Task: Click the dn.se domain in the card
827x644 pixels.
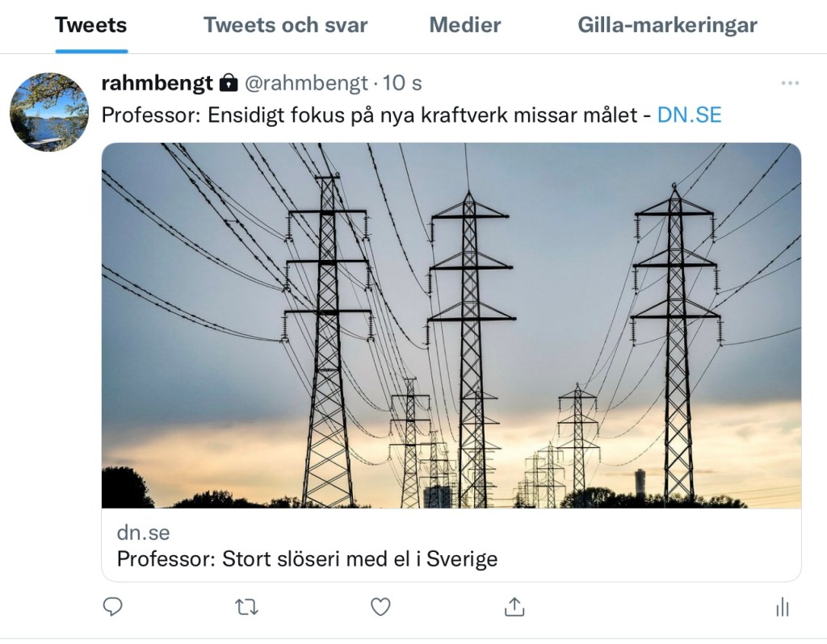Action: click(x=143, y=533)
